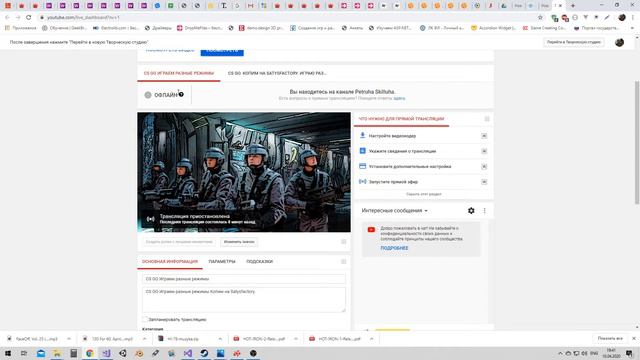Click the highlight clip input field
The height and width of the screenshot is (360, 640).
[x=179, y=242]
